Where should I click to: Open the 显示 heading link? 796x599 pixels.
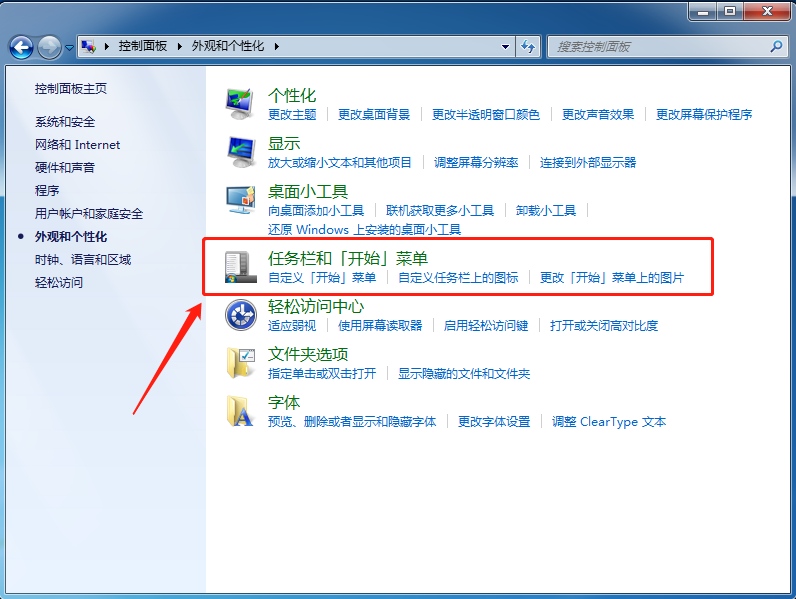tap(284, 143)
